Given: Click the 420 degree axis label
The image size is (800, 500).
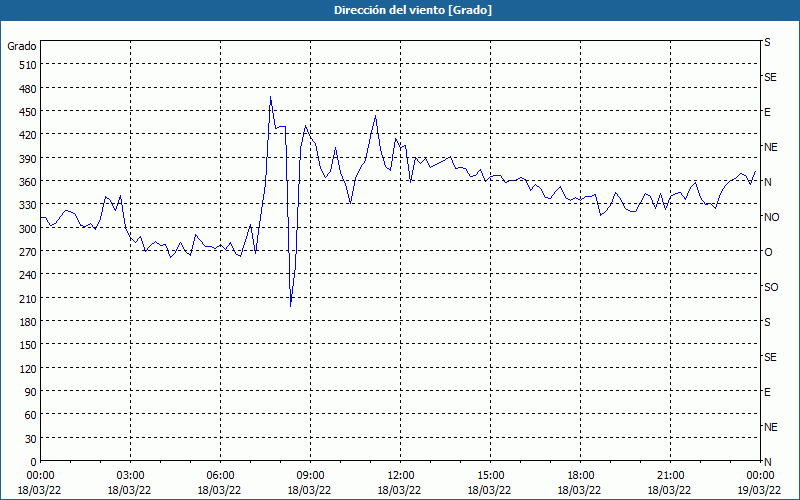Looking at the screenshot, I should point(29,135).
